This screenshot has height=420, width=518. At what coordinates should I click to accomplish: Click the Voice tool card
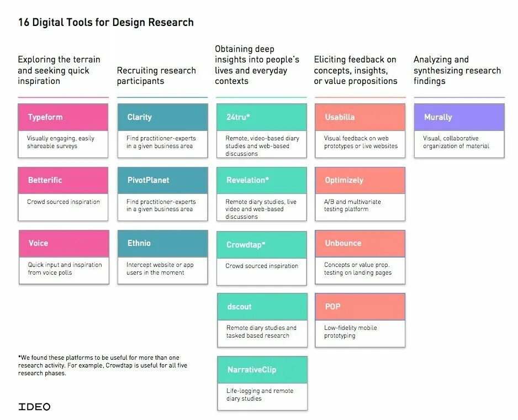coord(64,257)
